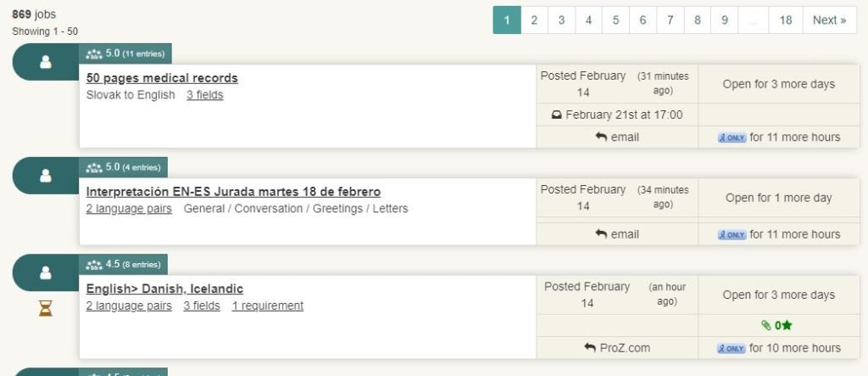Click hourglass icon under Danish, Icelandic job
Viewport: 868px width, 376px height.
[x=46, y=308]
